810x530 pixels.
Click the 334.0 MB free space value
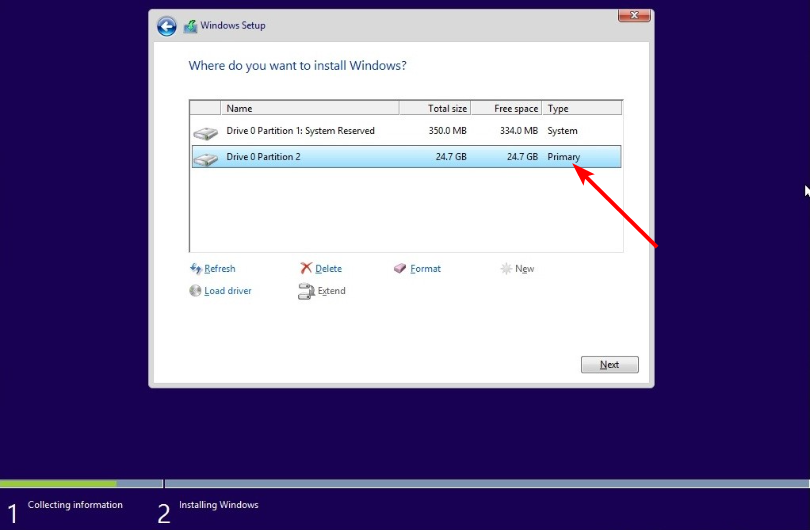519,131
